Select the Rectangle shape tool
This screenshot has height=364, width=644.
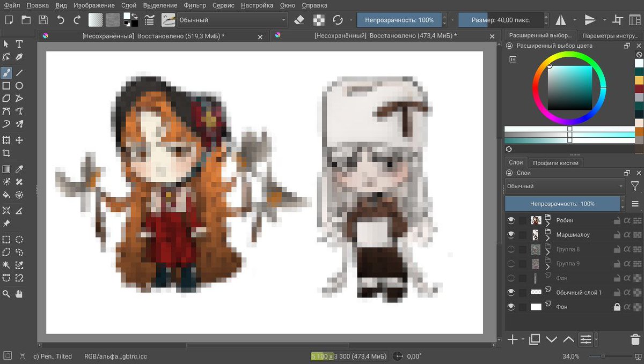tap(6, 86)
